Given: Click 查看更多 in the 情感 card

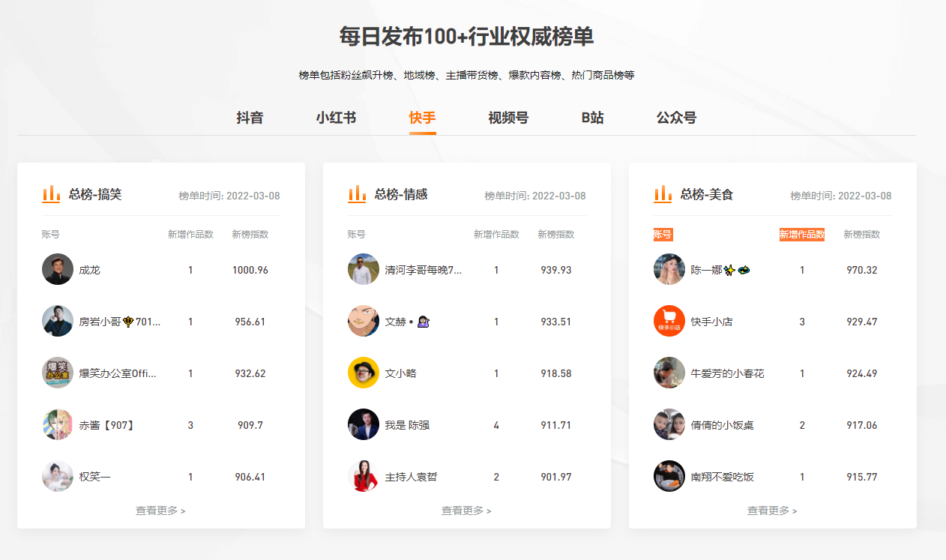Looking at the screenshot, I should click(466, 511).
